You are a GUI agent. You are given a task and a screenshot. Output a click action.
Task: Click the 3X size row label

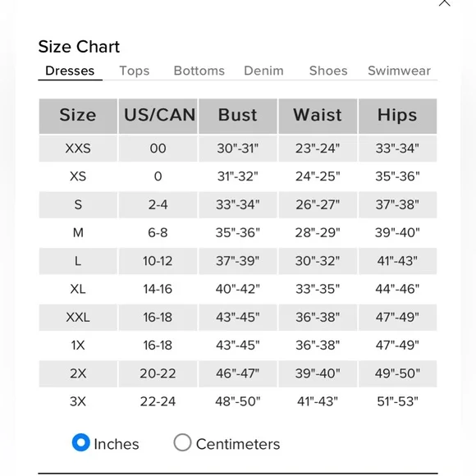(78, 401)
